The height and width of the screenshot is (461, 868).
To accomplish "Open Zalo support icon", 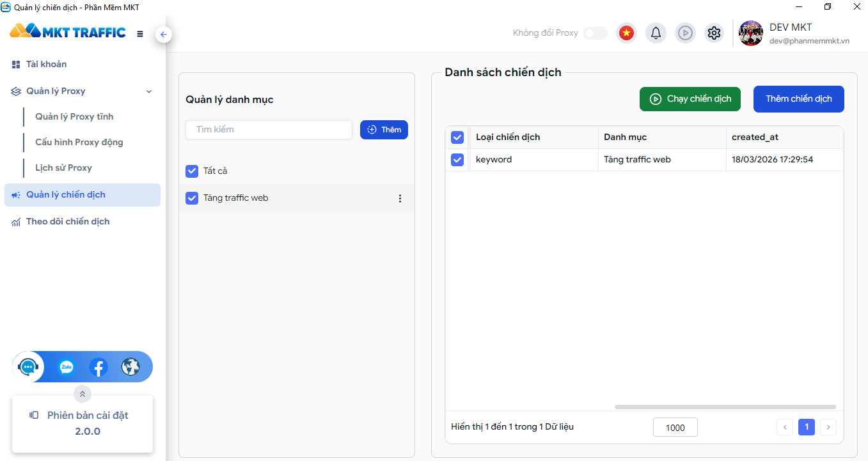I will (66, 367).
